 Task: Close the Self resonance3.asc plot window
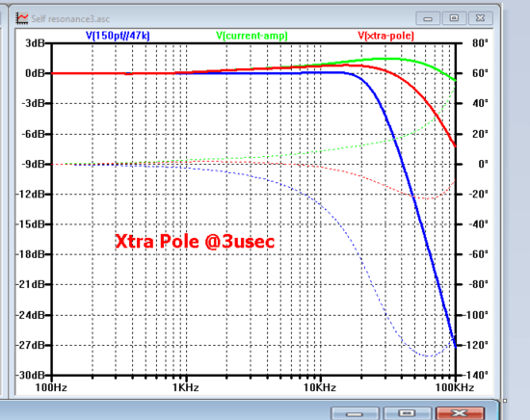pos(480,18)
